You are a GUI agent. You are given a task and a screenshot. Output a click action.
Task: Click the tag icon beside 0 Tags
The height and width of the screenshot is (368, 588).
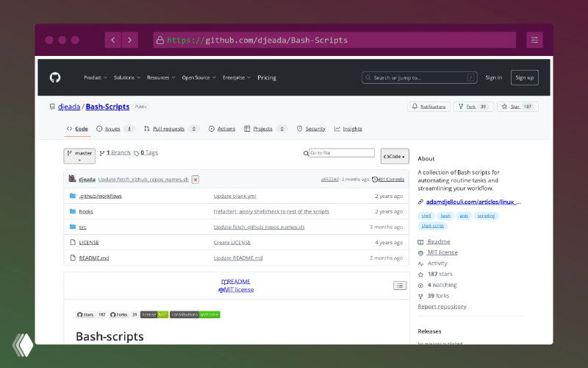pos(137,153)
